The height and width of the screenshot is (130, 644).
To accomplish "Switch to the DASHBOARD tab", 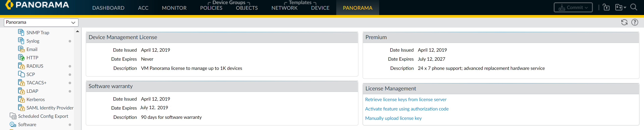I will click(x=108, y=8).
